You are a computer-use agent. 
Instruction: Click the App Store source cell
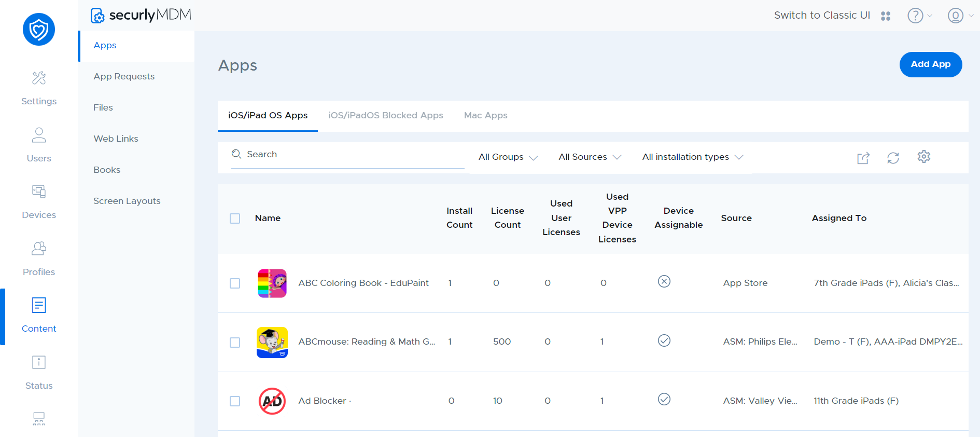click(745, 283)
